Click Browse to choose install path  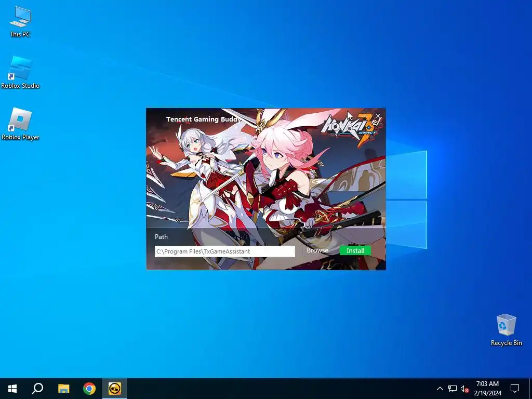pyautogui.click(x=317, y=250)
